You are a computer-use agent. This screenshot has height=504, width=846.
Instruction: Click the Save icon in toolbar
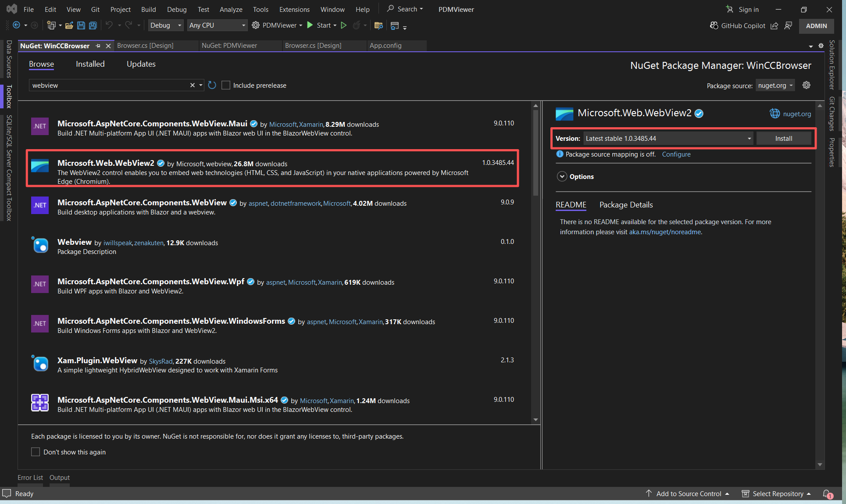(81, 25)
